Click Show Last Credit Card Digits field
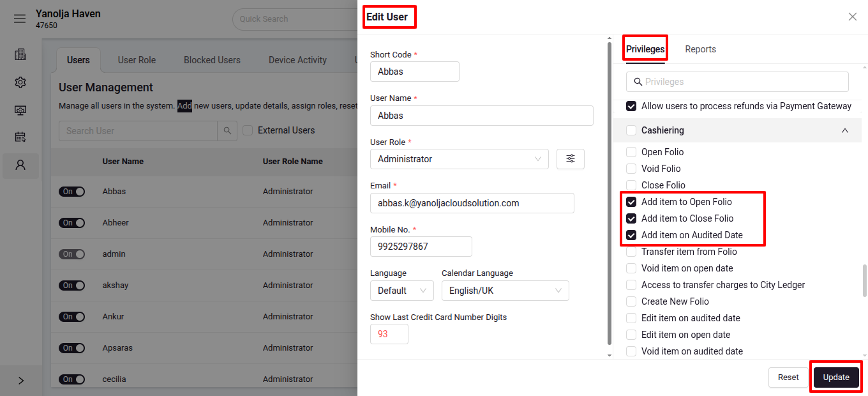This screenshot has height=396, width=868. 389,334
